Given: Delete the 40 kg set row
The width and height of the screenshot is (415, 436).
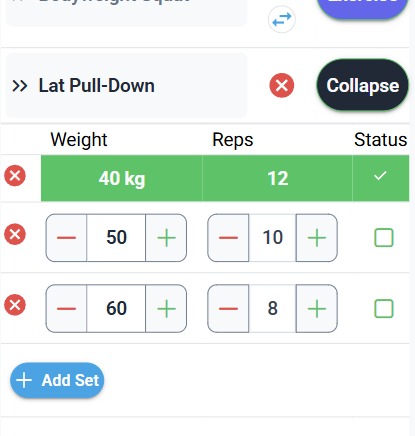Looking at the screenshot, I should pos(15,176).
